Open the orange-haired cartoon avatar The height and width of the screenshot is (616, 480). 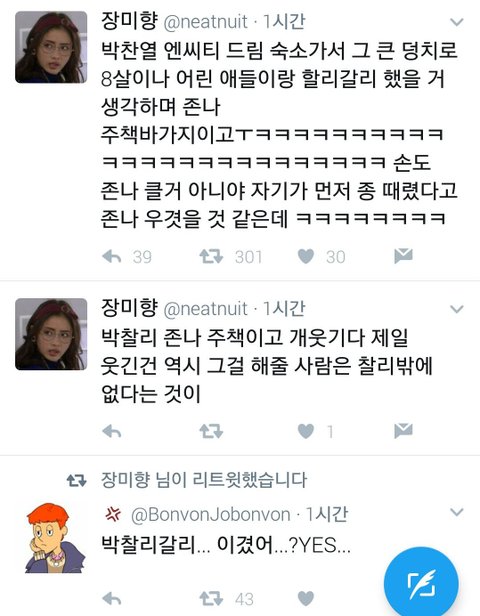pos(53,538)
